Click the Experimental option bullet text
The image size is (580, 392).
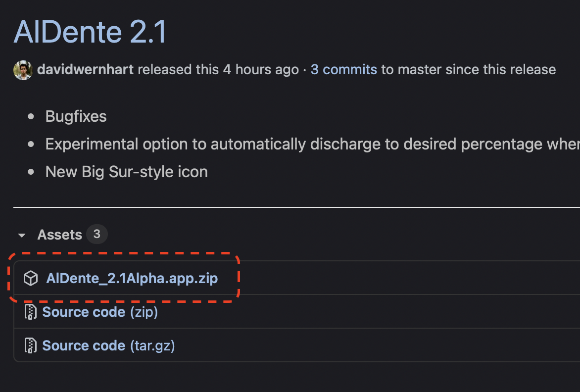coord(313,144)
